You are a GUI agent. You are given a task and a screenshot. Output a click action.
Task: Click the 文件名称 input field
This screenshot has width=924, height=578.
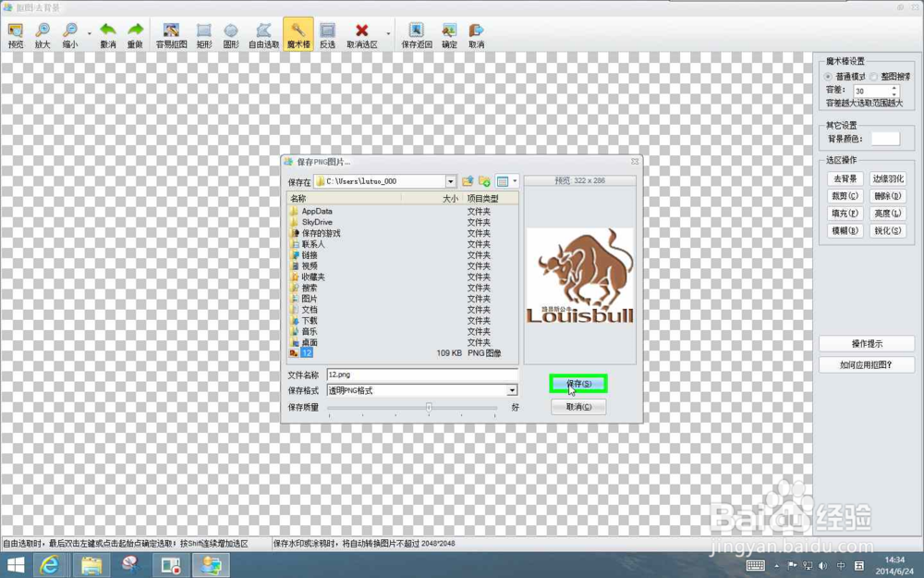422,375
